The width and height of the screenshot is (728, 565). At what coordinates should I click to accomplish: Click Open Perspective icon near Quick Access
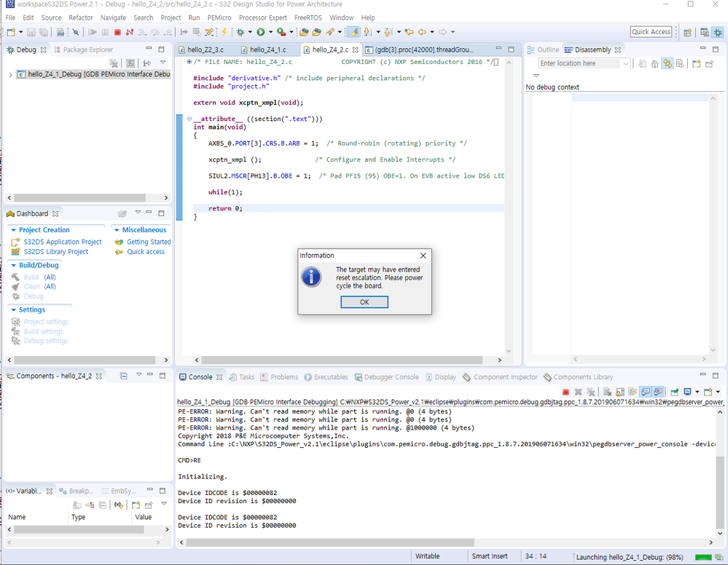point(688,33)
